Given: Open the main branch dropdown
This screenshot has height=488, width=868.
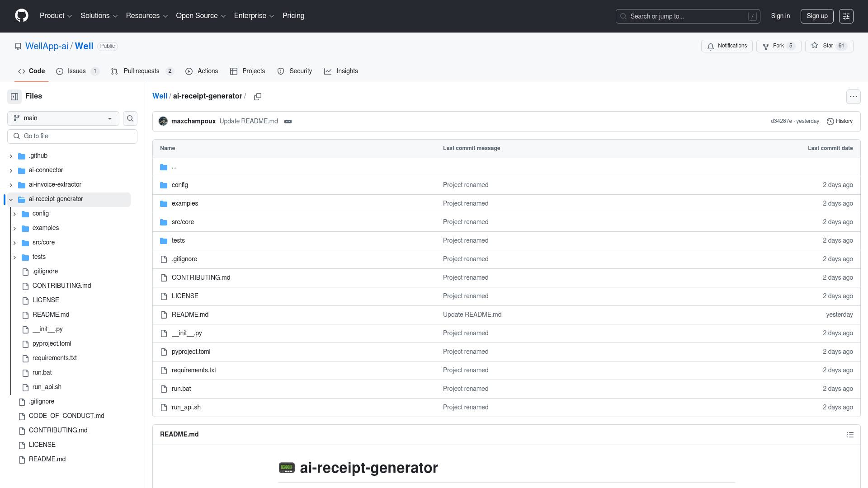Looking at the screenshot, I should [x=63, y=118].
